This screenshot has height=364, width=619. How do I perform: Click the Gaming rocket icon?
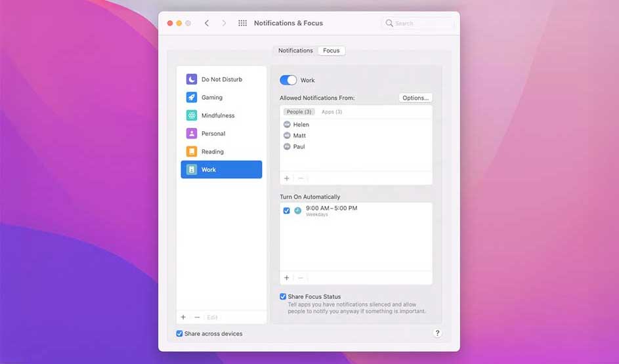[x=192, y=98]
